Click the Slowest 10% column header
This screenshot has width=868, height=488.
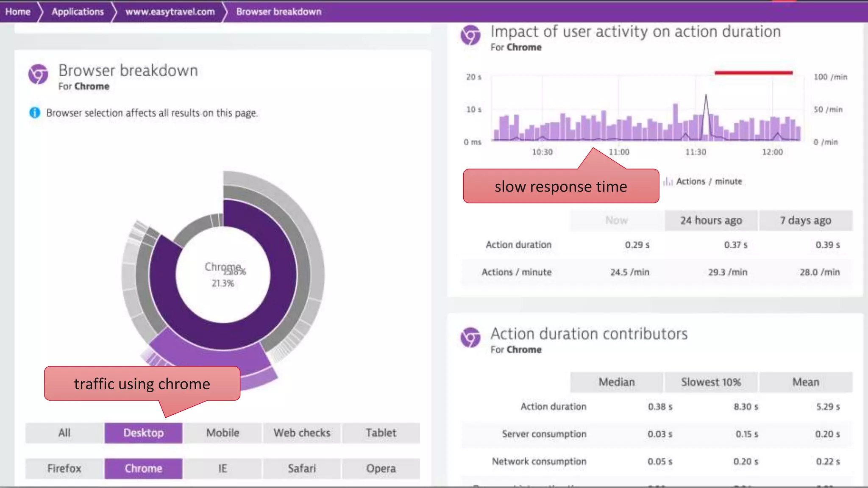pos(711,382)
